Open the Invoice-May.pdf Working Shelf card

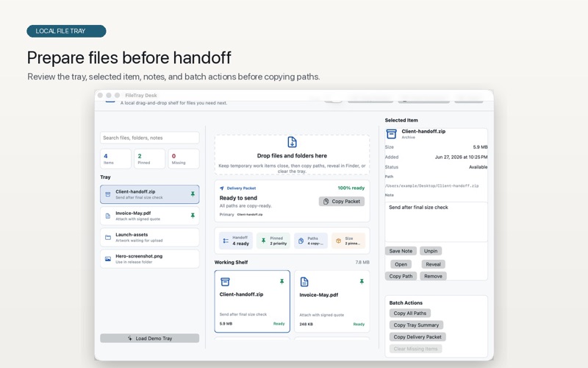[332, 301]
